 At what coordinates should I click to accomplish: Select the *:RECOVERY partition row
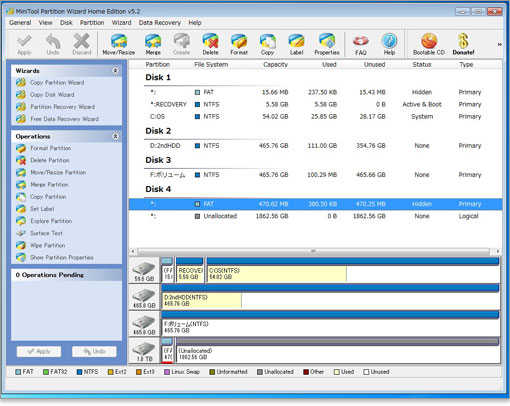[x=315, y=104]
